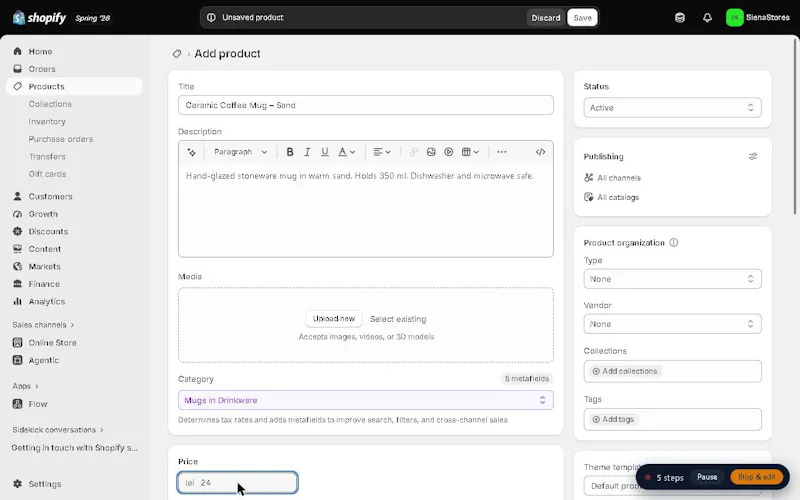Open Getting in touch with Shopify conversation
Viewport: 800px width, 500px height.
click(x=74, y=447)
